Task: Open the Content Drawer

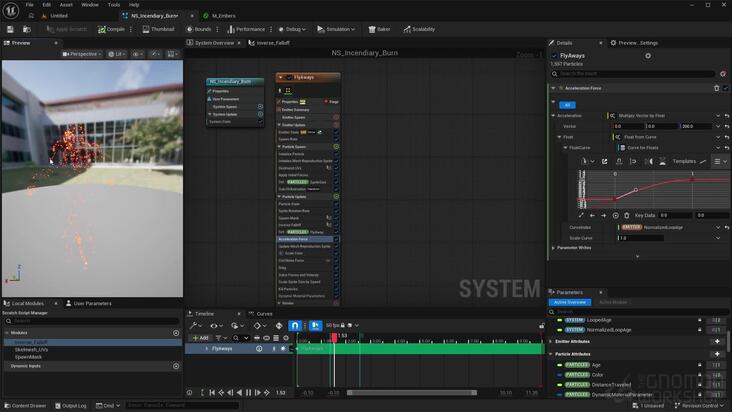Action: 25,405
